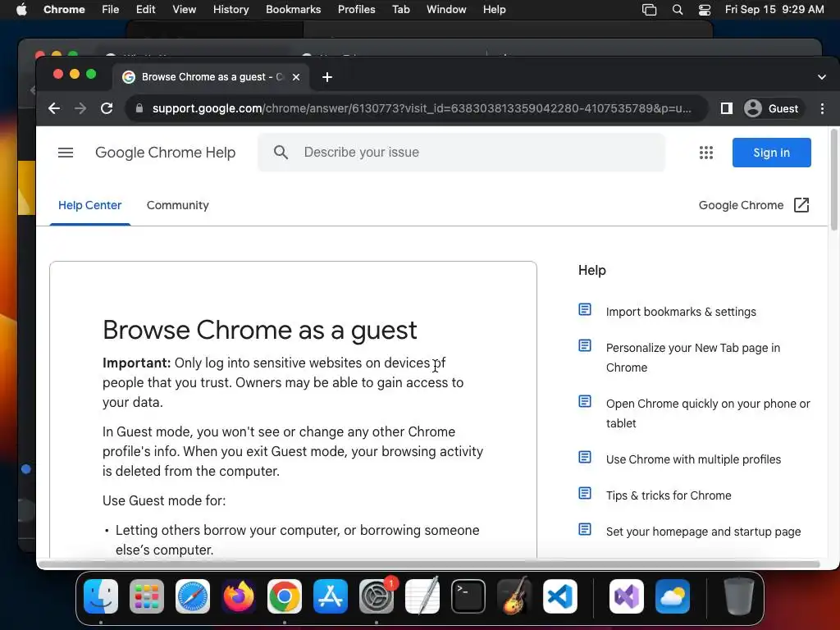
Task: Open Visual Studio from the dock
Action: click(626, 596)
